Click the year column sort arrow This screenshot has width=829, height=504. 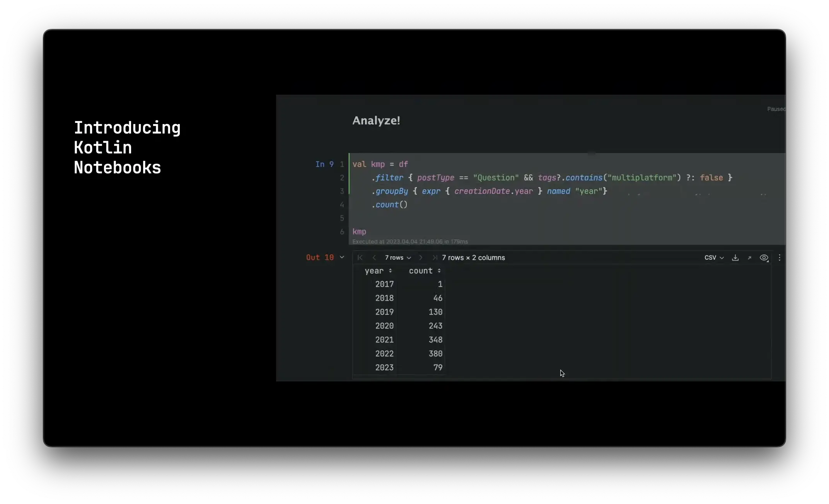[390, 271]
